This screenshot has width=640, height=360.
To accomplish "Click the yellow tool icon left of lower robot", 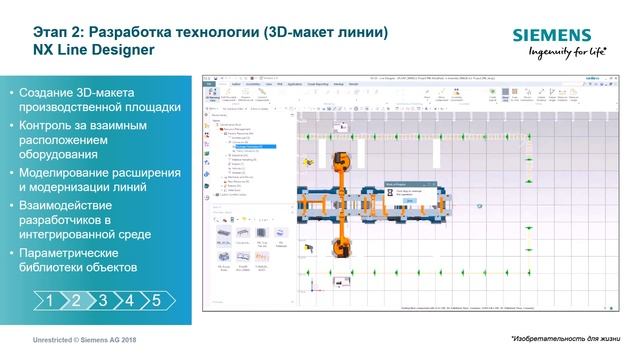I will pyautogui.click(x=309, y=247).
